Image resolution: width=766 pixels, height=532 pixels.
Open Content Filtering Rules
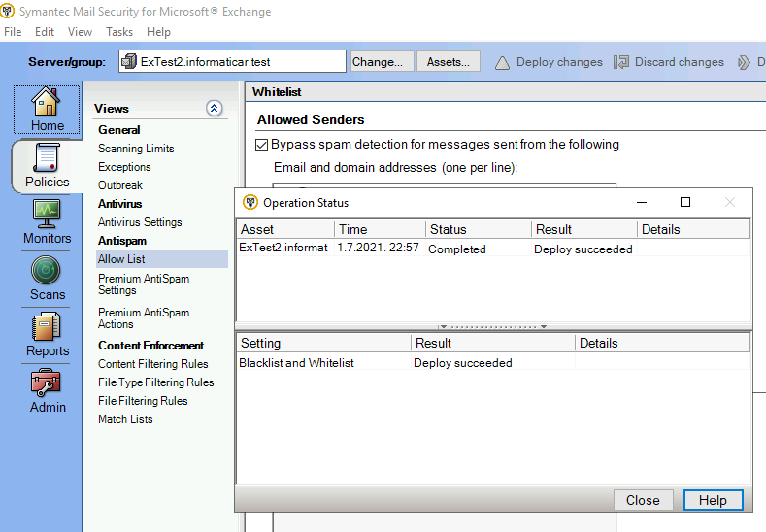click(152, 364)
